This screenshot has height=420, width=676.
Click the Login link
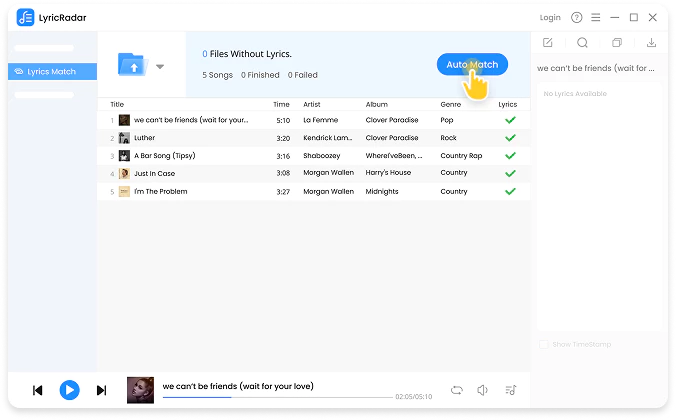coord(550,18)
